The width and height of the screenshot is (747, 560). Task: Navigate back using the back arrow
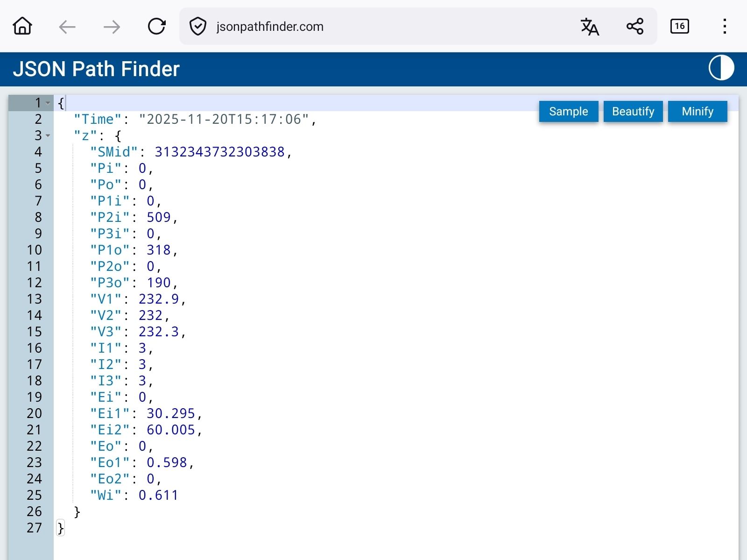[67, 27]
